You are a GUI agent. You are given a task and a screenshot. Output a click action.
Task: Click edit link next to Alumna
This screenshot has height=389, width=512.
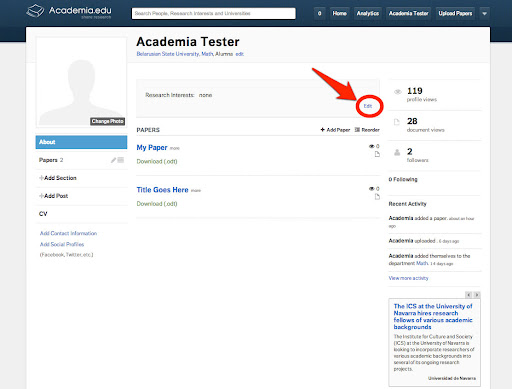tap(239, 54)
